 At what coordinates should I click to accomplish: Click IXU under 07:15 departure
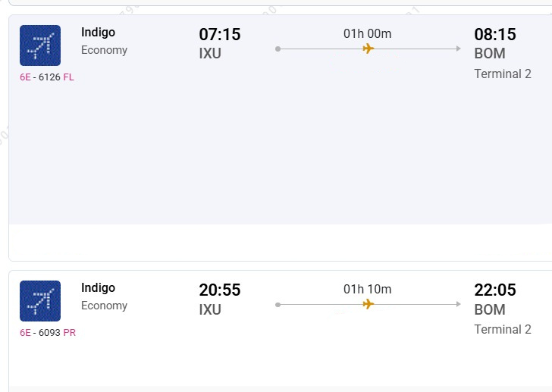210,54
